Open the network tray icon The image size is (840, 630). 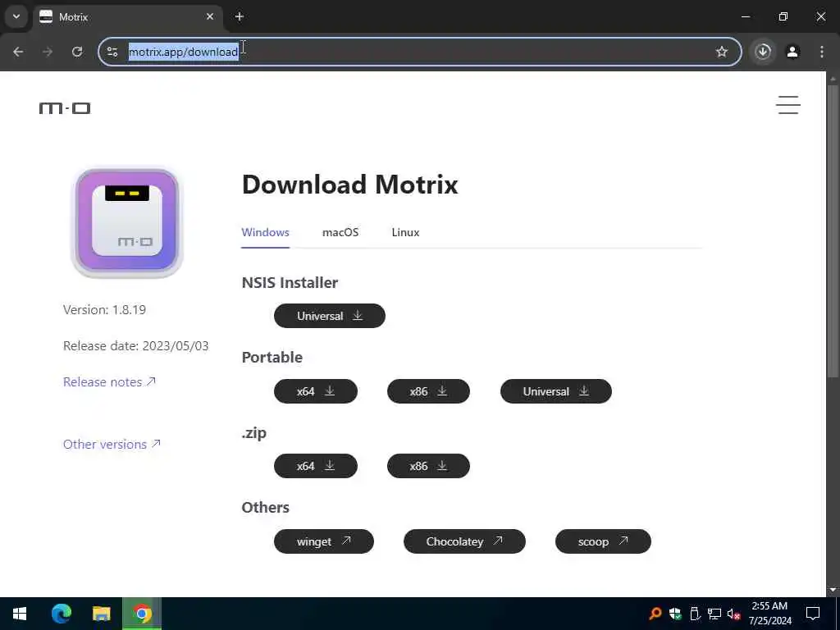coord(714,614)
